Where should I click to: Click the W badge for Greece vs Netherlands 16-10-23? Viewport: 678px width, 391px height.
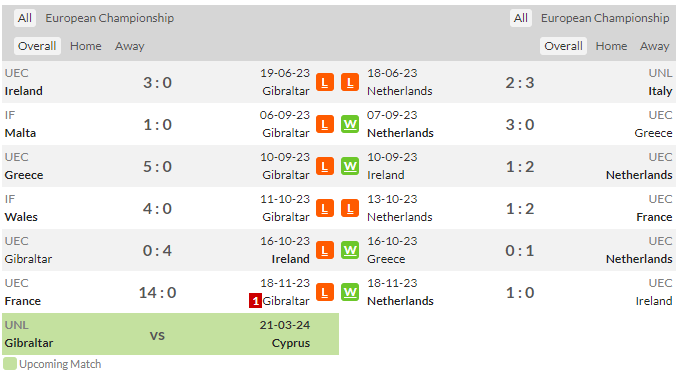click(350, 250)
